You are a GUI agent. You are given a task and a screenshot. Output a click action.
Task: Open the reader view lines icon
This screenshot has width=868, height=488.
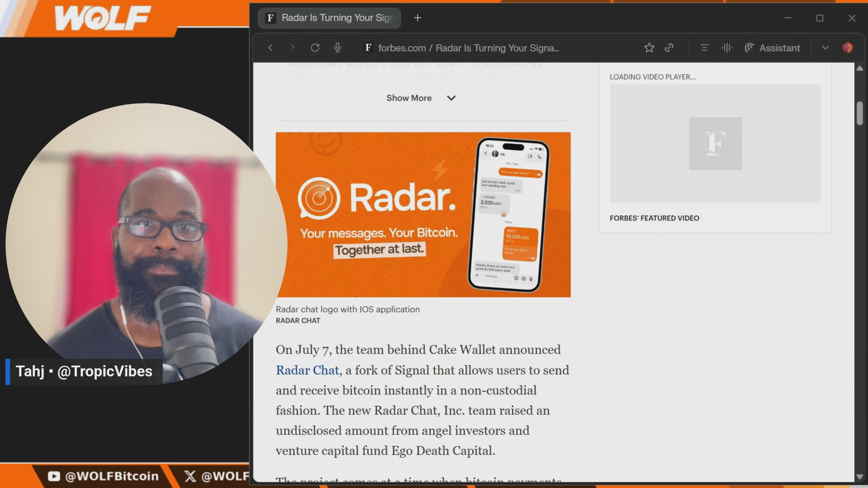(x=704, y=48)
